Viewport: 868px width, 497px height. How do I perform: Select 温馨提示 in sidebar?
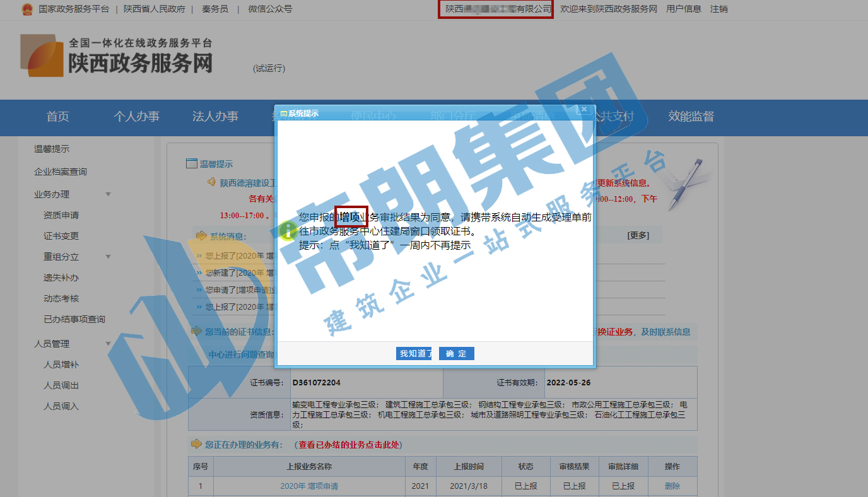pos(52,149)
